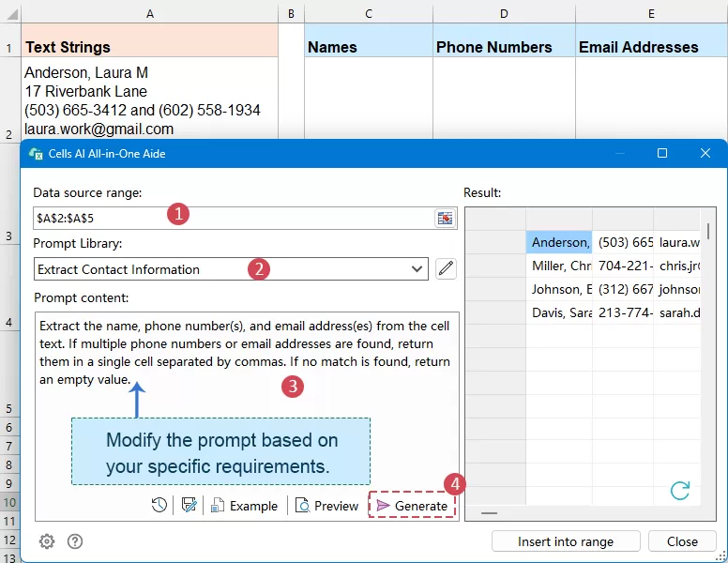Click the Cells AI app icon in title bar
This screenshot has height=563, width=728.
(x=36, y=154)
